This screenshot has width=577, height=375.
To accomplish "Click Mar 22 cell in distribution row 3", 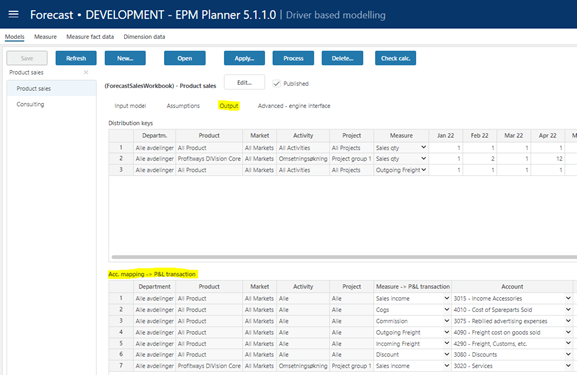I will [513, 170].
